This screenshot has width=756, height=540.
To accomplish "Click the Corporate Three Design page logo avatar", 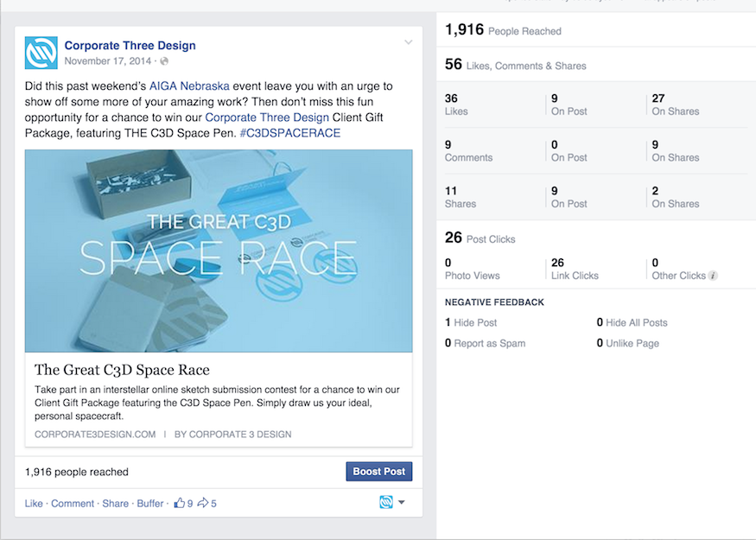I will [41, 53].
